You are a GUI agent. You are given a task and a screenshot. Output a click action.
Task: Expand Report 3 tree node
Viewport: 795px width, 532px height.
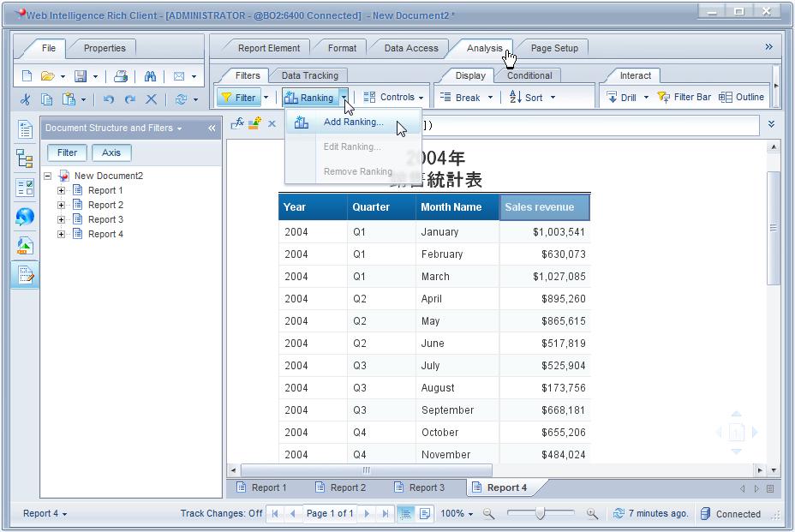click(62, 219)
